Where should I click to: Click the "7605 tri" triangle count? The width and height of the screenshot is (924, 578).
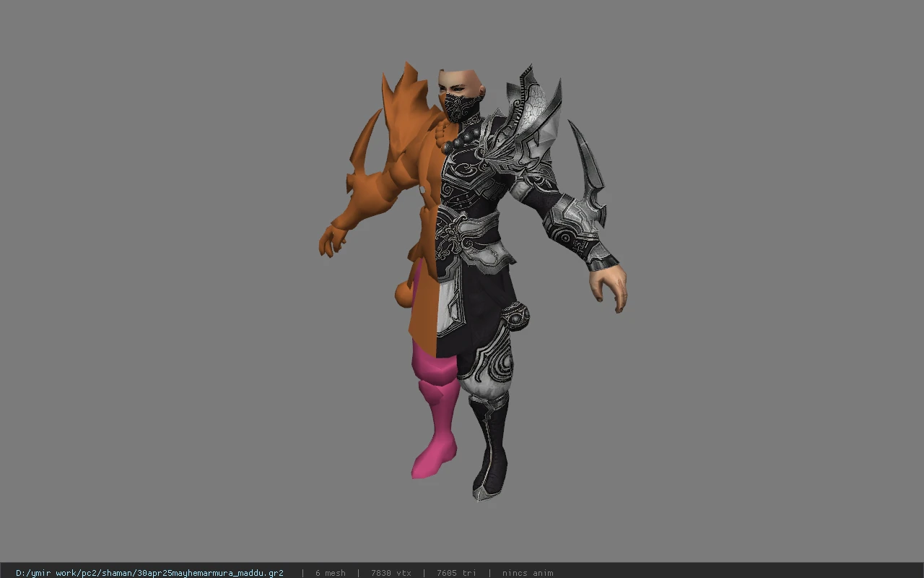pos(456,573)
